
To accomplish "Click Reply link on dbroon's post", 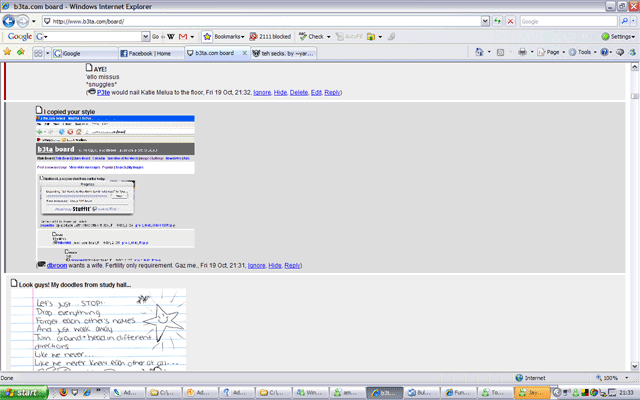I will coord(292,265).
